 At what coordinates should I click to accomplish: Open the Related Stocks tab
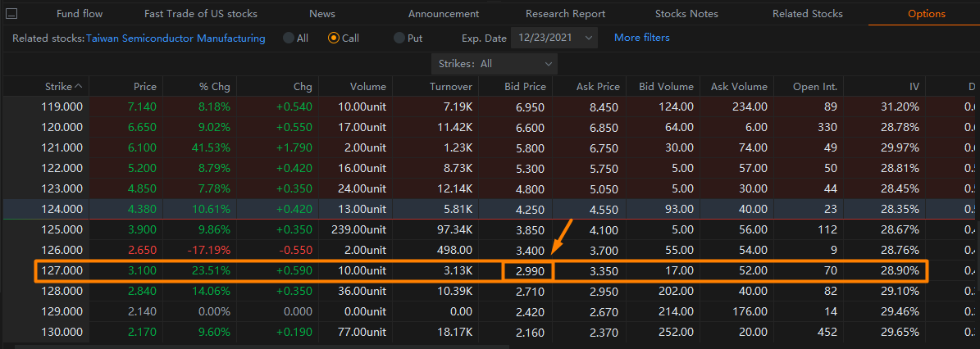click(807, 14)
